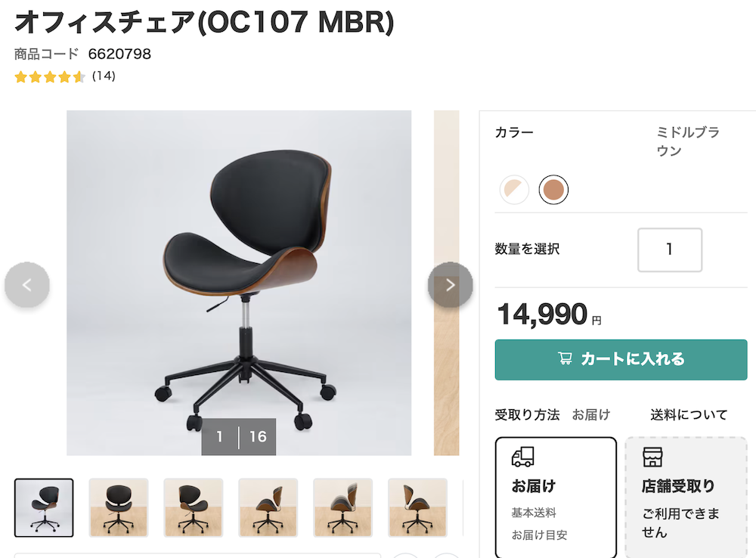
Task: Select the beige/white color swatch
Action: (514, 190)
